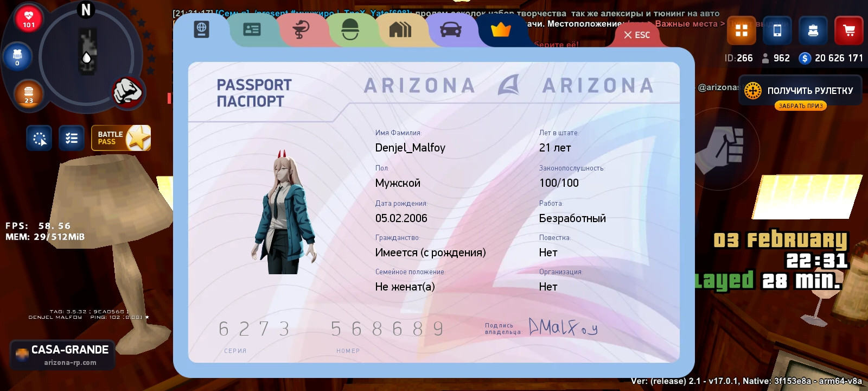868x391 pixels.
Task: Click the 'Забрать приз' button
Action: pyautogui.click(x=801, y=106)
